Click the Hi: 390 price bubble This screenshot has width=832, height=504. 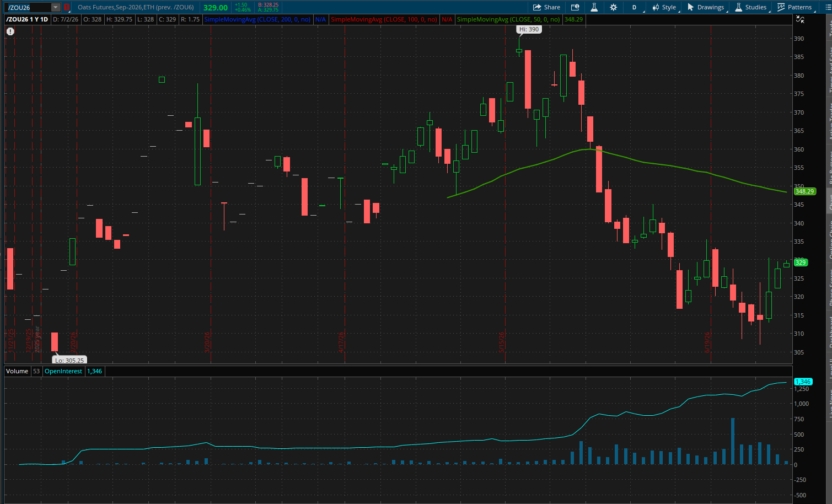point(529,29)
